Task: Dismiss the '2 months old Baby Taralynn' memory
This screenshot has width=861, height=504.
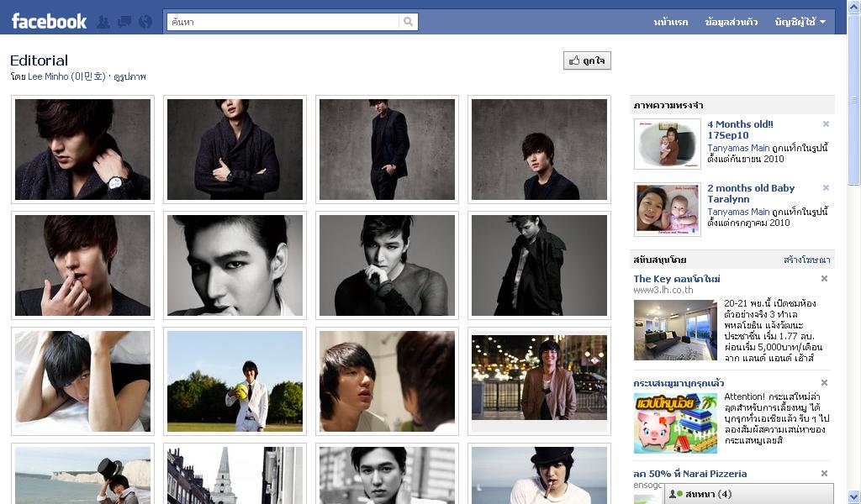Action: coord(826,187)
